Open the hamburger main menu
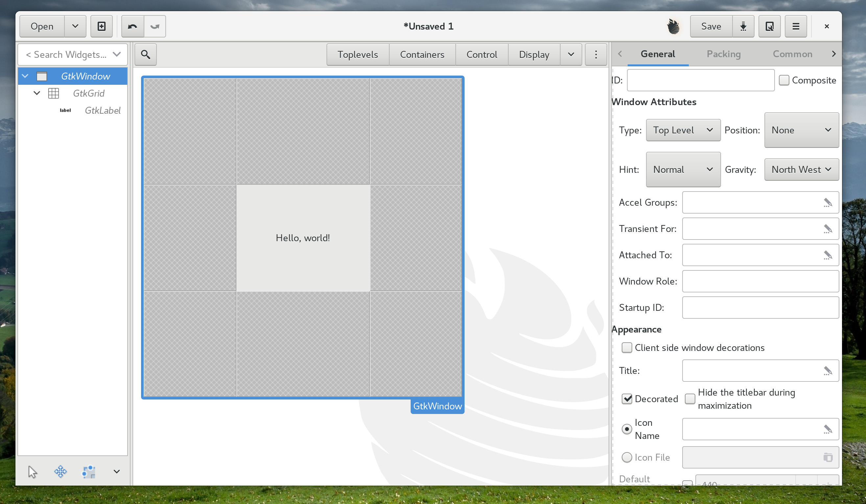Image resolution: width=866 pixels, height=504 pixels. click(x=796, y=26)
